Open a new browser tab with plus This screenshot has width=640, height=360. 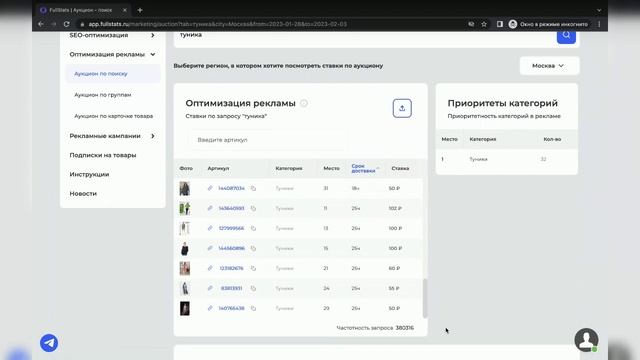(140, 10)
